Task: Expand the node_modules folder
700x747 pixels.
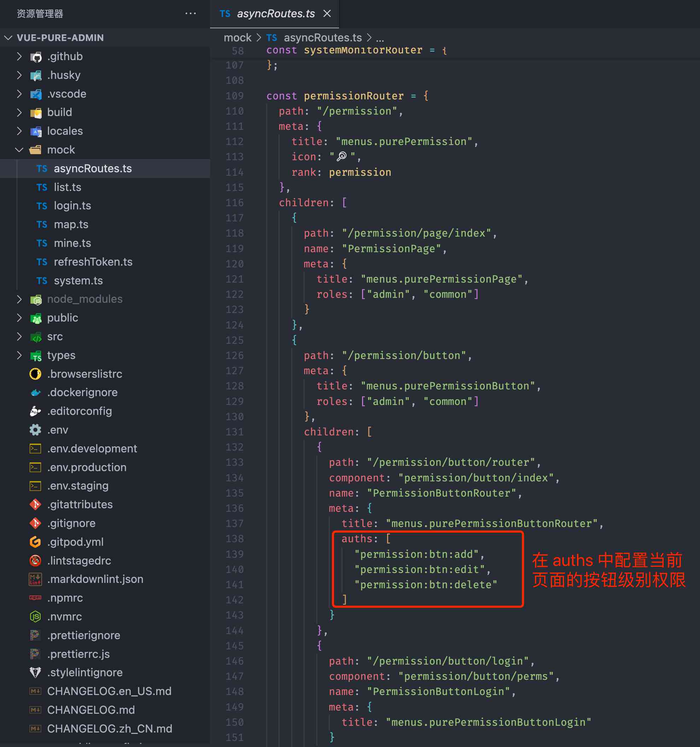Action: [x=19, y=299]
